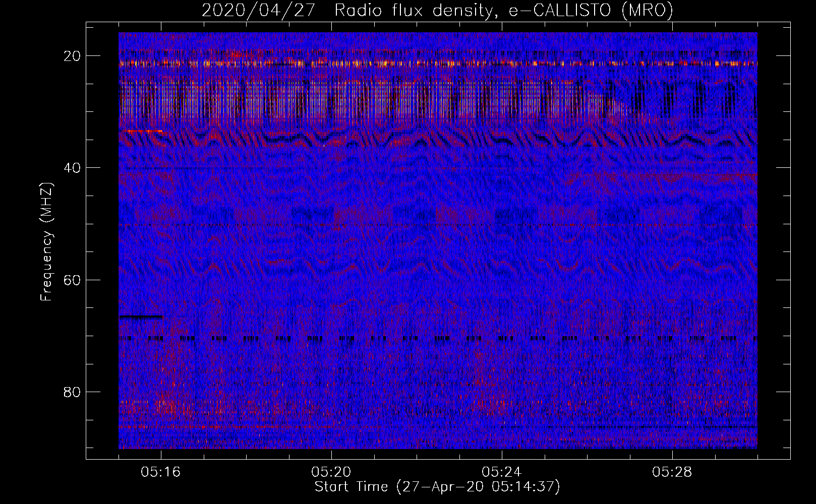Click the 05:28 time tick label

coord(672,472)
